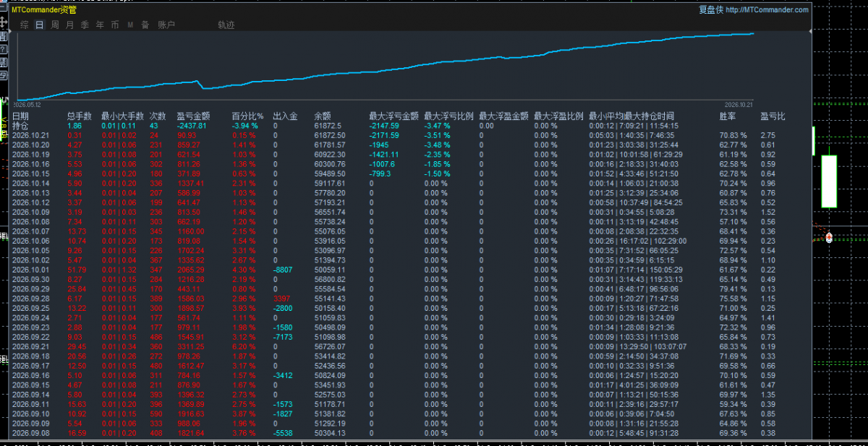Select the 持仓 row label
Viewport: 868px width, 446px height.
pos(21,125)
